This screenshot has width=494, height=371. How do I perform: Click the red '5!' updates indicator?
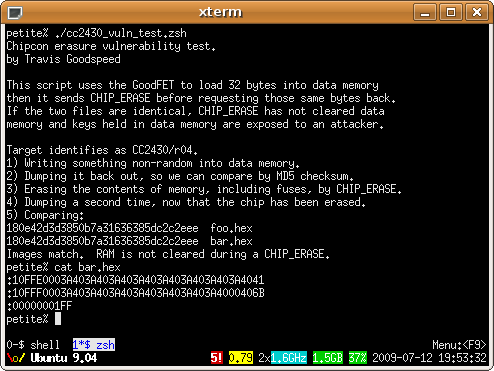[x=217, y=358]
